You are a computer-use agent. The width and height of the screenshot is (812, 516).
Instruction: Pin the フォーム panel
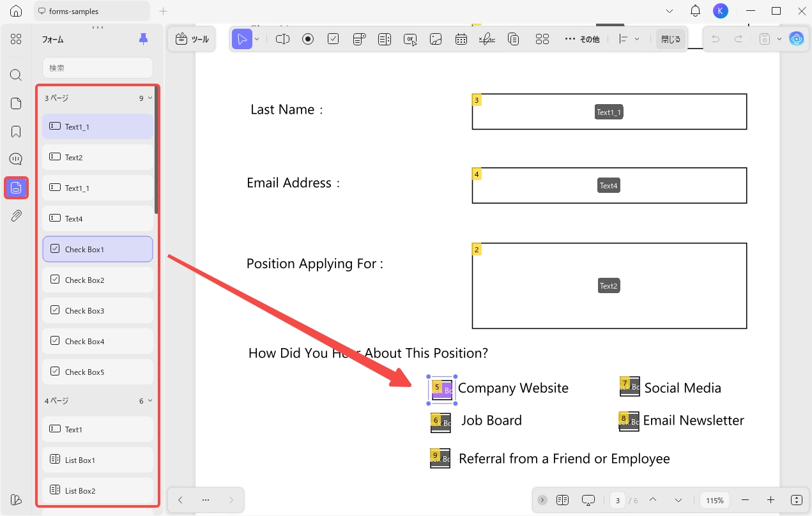(143, 39)
